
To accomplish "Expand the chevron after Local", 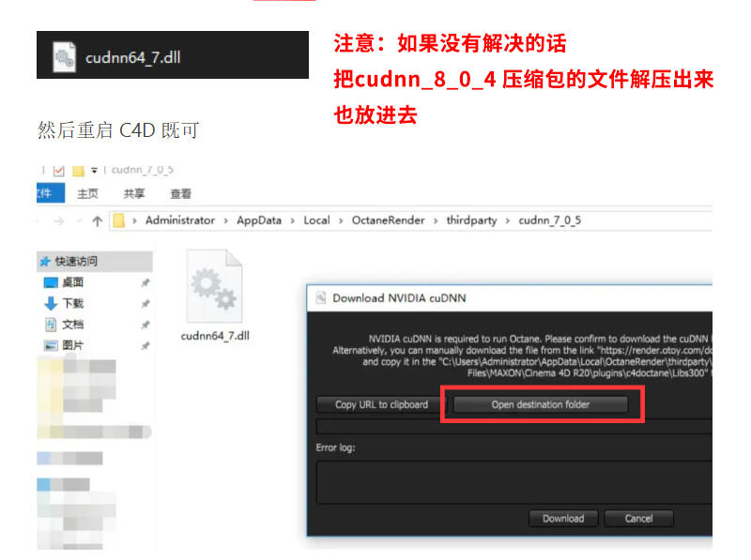I will 341,220.
